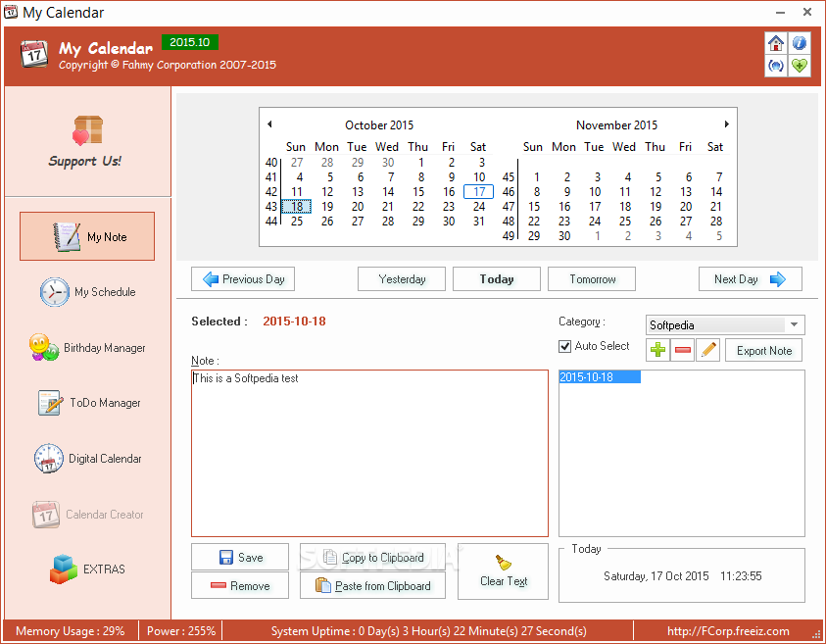
Task: Select October 31 in calendar
Action: [x=478, y=222]
